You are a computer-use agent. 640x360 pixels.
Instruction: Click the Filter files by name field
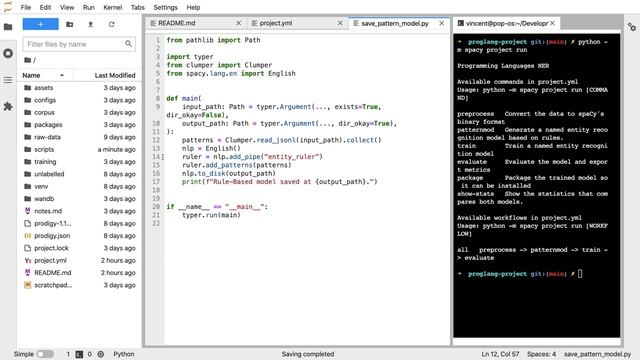pyautogui.click(x=79, y=44)
